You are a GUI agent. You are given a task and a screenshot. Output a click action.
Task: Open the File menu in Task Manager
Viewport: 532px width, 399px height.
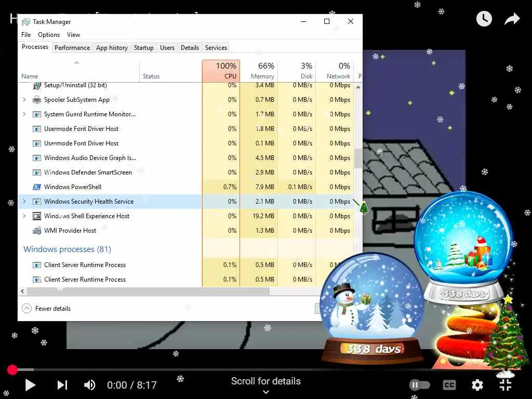26,35
